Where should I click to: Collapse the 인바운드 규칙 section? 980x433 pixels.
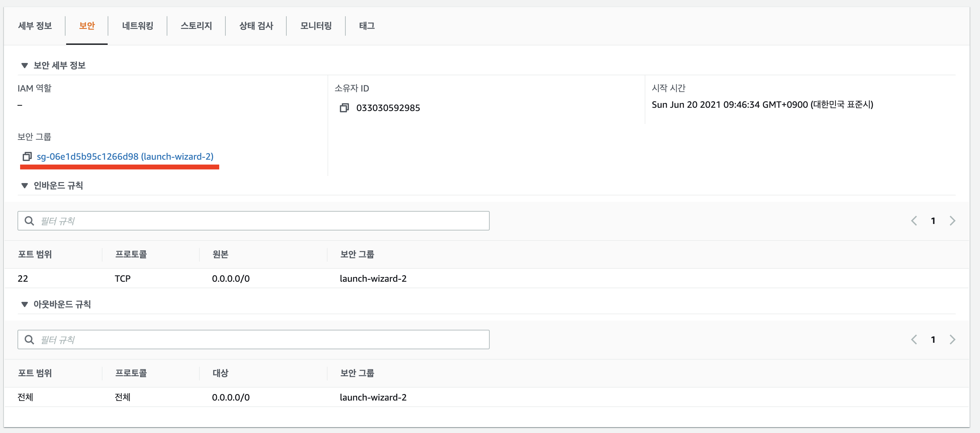[x=25, y=186]
